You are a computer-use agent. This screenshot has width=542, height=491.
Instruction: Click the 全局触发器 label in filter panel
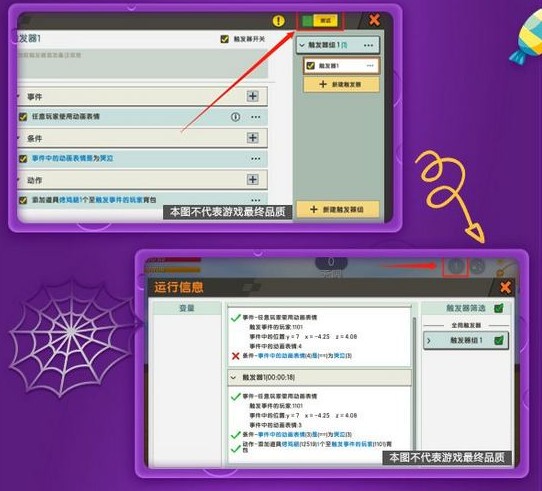click(x=466, y=325)
